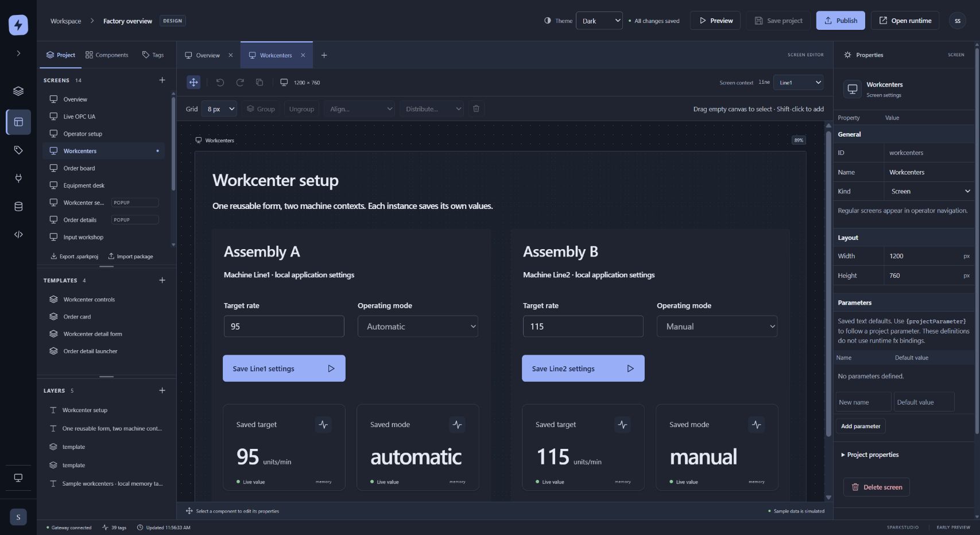This screenshot has height=535, width=980.
Task: Click the Save project button
Action: [778, 21]
